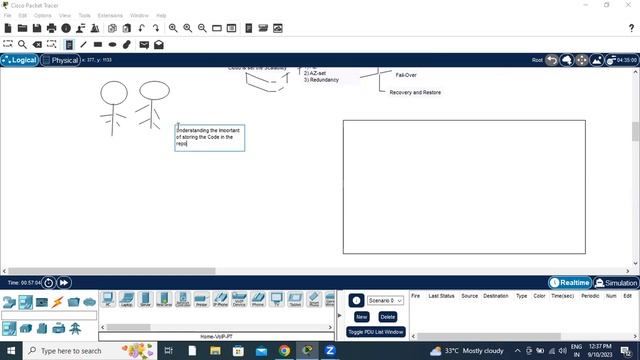Save the network with the floppy icon
The width and height of the screenshot is (640, 360).
coord(37,28)
